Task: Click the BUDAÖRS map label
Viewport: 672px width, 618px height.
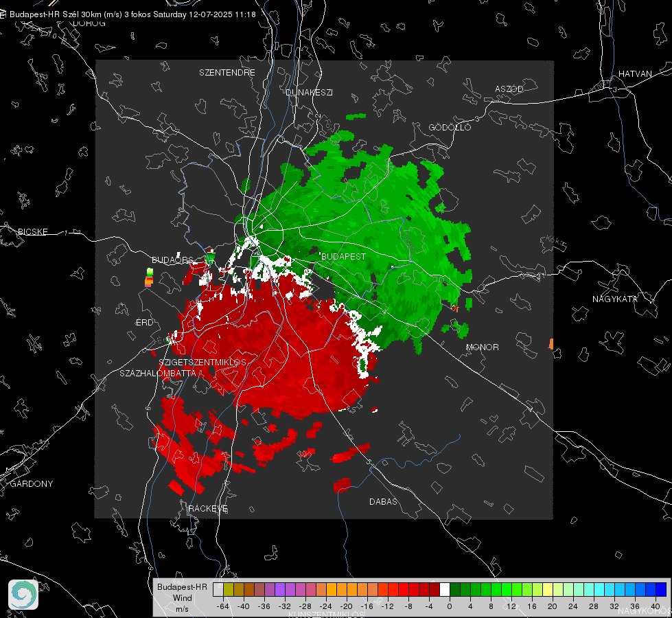Action: click(x=172, y=260)
